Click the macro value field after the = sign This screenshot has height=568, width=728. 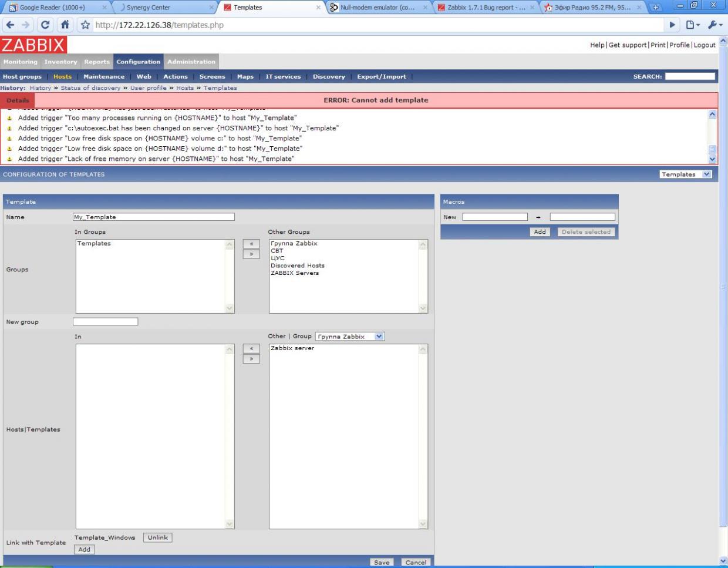582,217
